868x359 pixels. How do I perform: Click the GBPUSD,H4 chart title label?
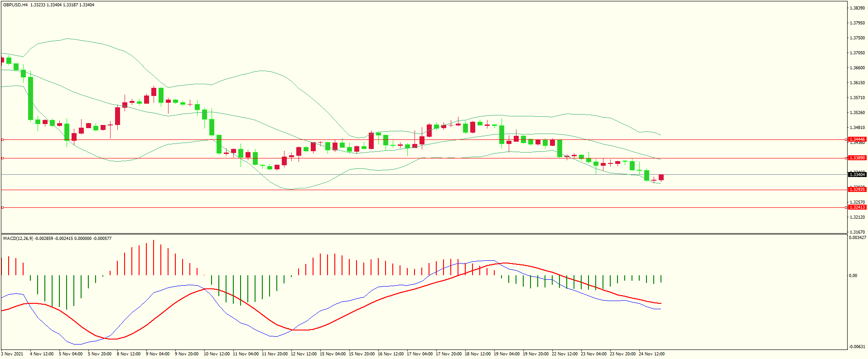[x=15, y=5]
